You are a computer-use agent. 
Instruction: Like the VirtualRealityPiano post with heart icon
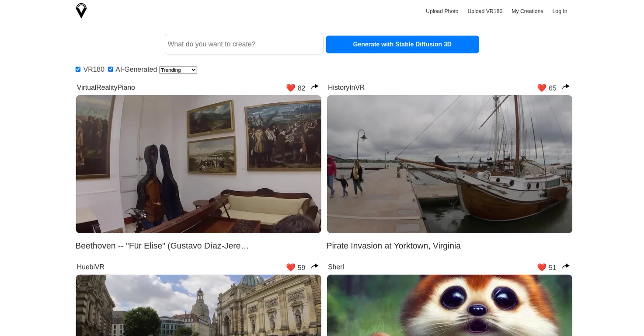coord(291,88)
